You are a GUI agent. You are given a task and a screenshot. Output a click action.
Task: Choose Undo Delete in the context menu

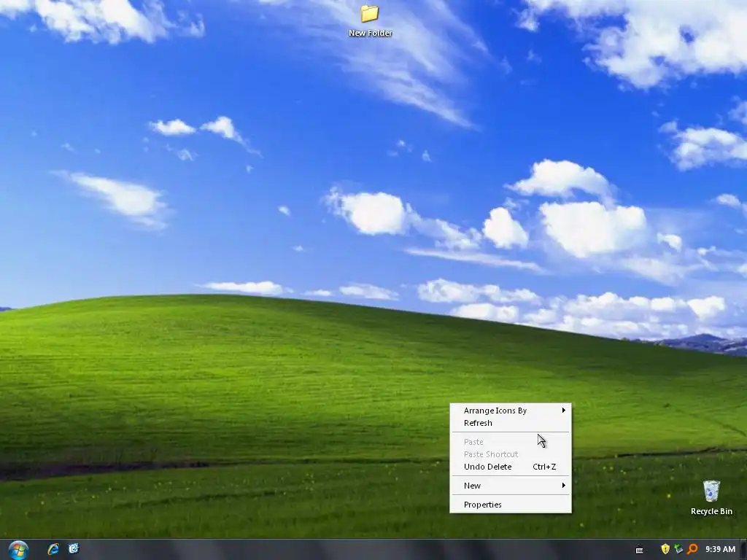510,467
